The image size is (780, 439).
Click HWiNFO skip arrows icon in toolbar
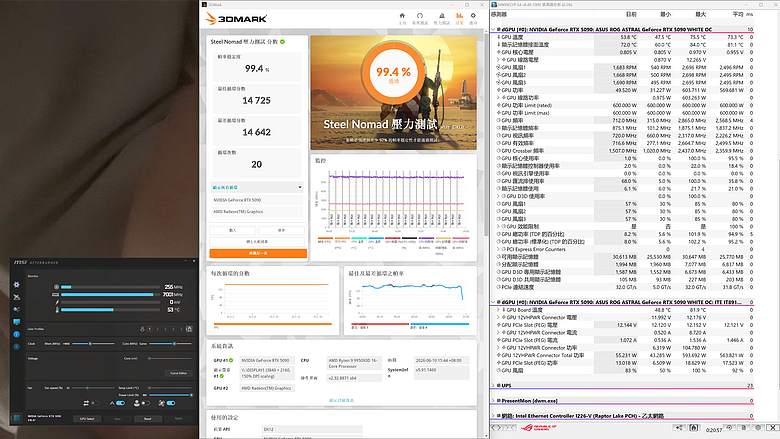click(509, 428)
